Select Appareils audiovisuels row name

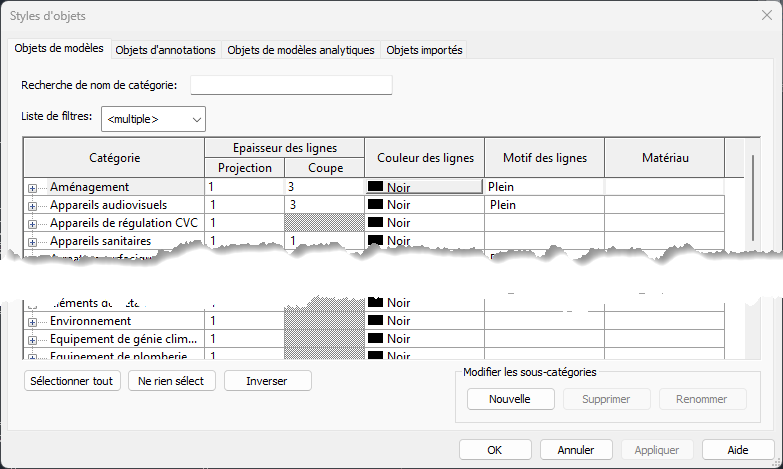(x=108, y=205)
